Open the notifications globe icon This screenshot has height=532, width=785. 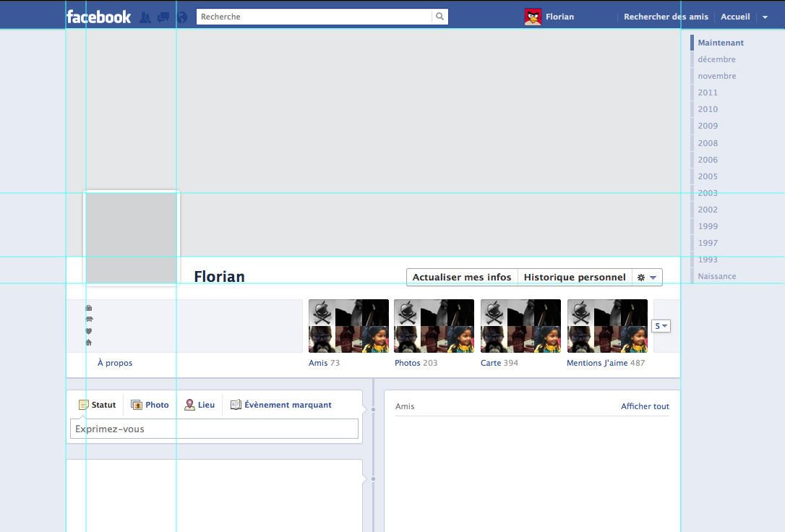coord(181,16)
